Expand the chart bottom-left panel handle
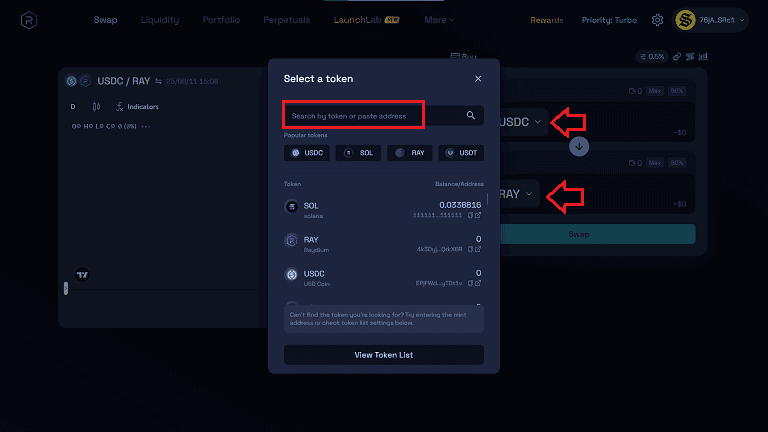 click(66, 288)
